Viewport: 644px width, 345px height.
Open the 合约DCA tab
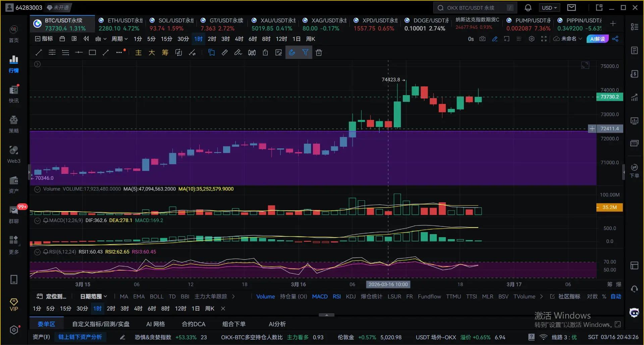tap(194, 324)
